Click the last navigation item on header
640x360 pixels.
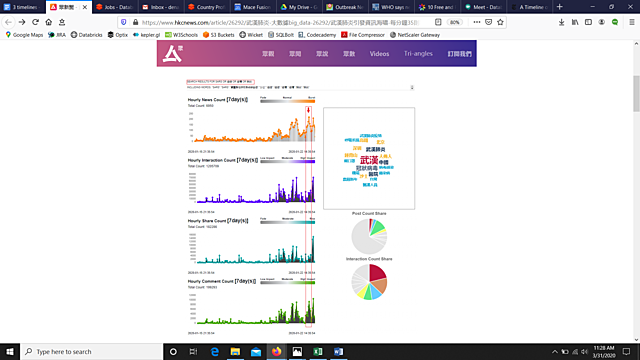coord(459,53)
